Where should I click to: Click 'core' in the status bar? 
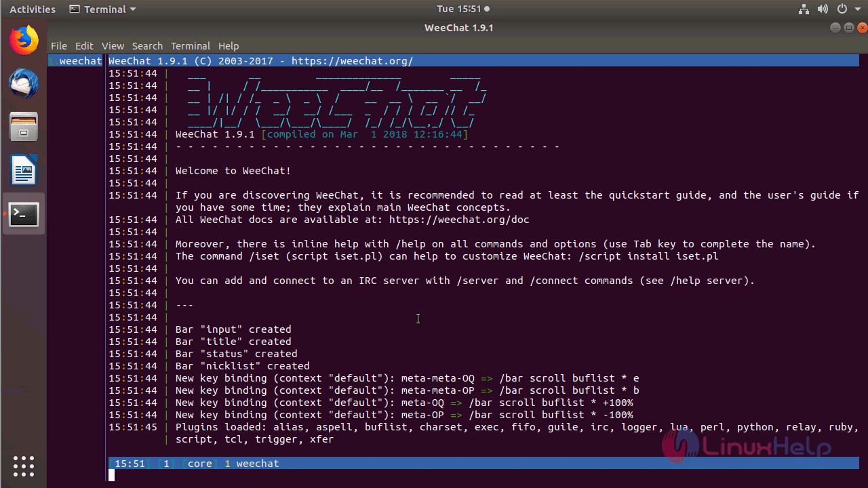tap(200, 464)
